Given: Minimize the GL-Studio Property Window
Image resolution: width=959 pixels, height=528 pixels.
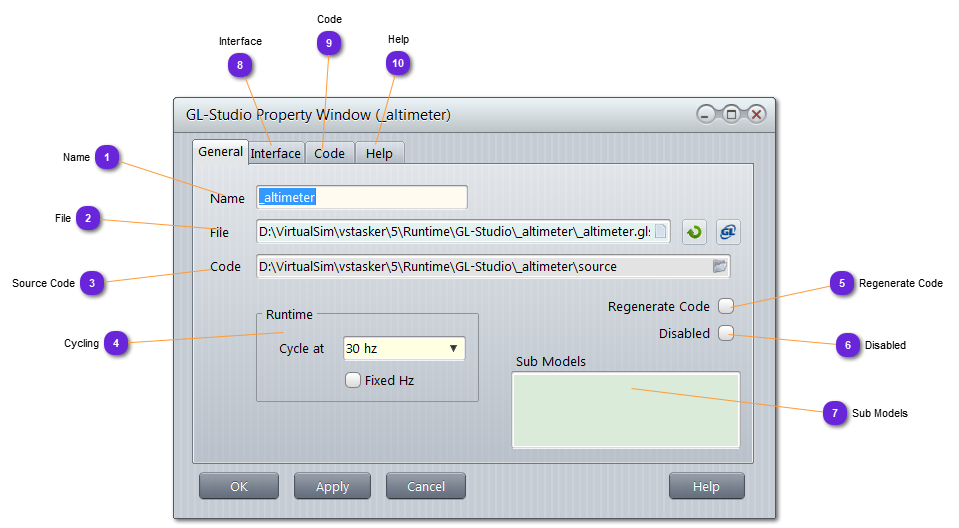Looking at the screenshot, I should tap(706, 115).
